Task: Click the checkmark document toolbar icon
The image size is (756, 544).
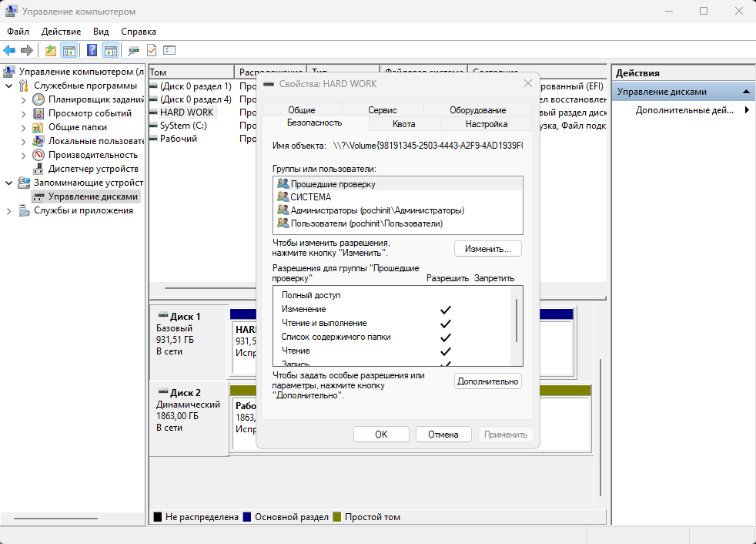Action: pyautogui.click(x=152, y=50)
